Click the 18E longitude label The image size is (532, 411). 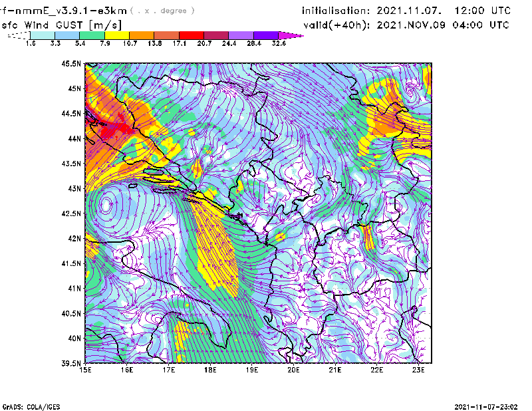(210, 370)
